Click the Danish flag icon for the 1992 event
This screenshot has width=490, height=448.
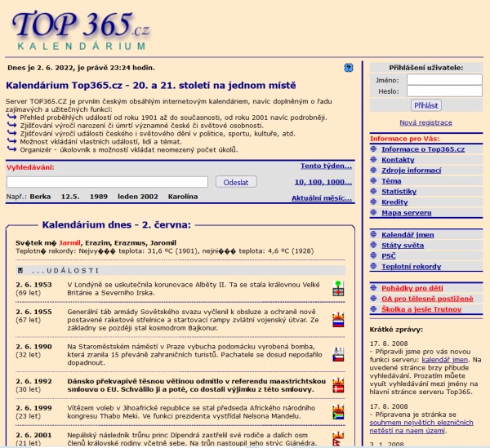(x=338, y=384)
